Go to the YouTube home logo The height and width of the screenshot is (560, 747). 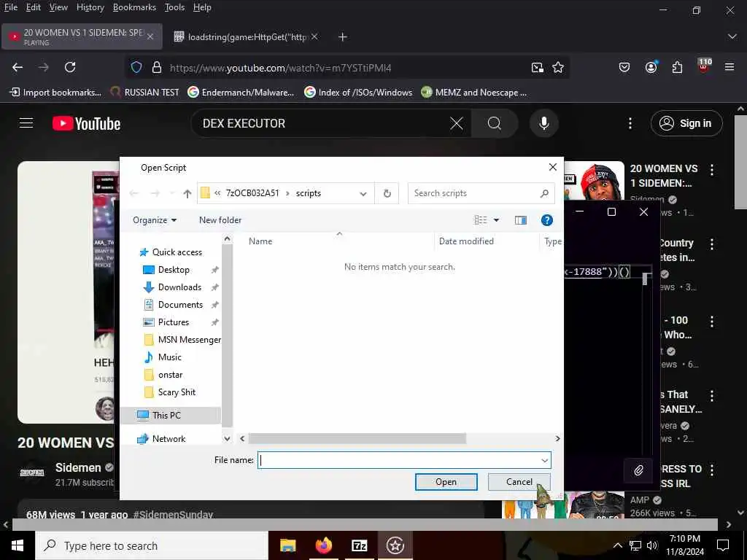pos(86,124)
